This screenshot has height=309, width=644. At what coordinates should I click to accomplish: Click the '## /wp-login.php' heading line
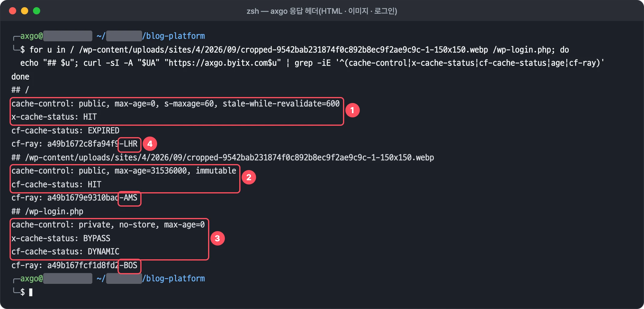pyautogui.click(x=47, y=211)
